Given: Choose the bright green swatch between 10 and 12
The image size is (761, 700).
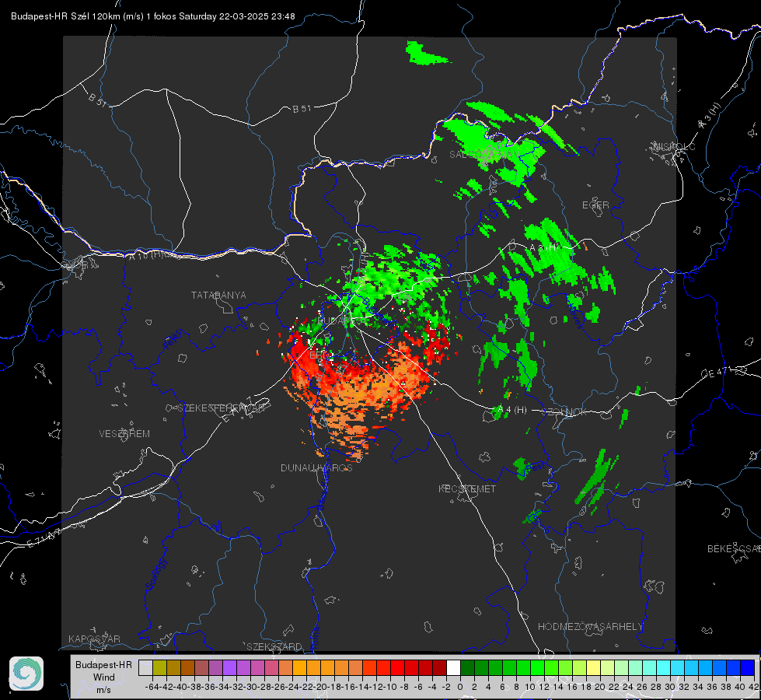Looking at the screenshot, I should tap(537, 668).
